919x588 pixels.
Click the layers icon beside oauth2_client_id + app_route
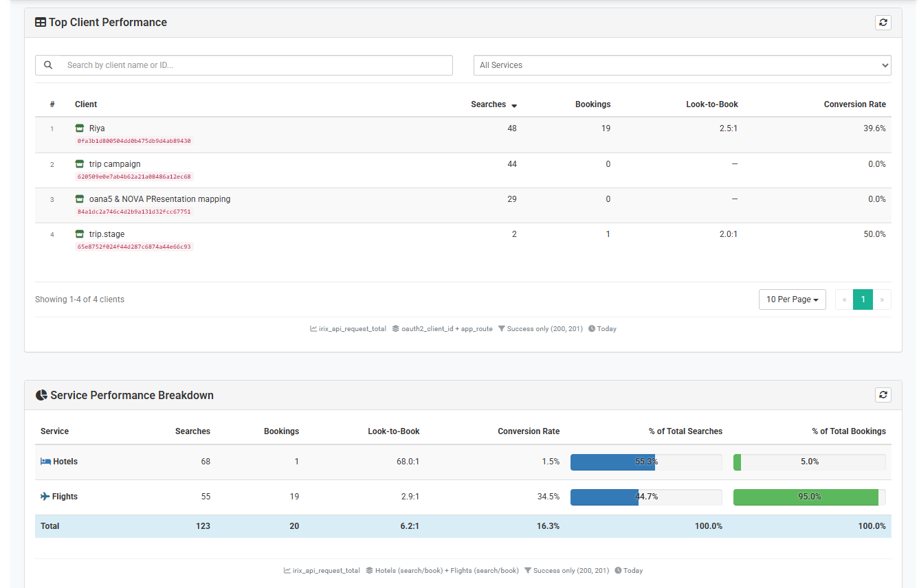395,328
